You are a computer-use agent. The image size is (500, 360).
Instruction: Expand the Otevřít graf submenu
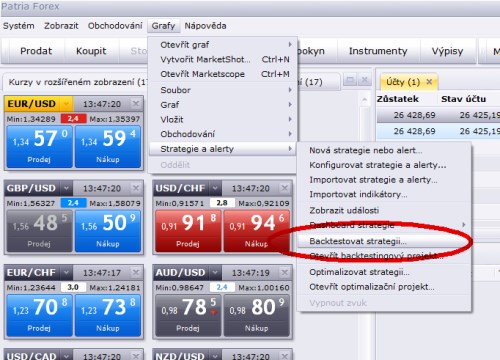tap(222, 45)
